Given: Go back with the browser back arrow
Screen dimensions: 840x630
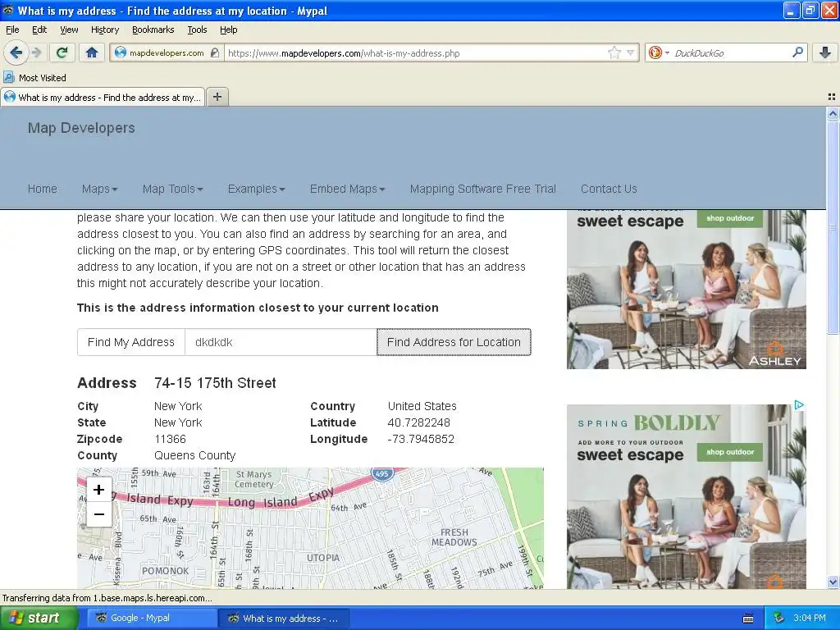Looking at the screenshot, I should pos(16,52).
